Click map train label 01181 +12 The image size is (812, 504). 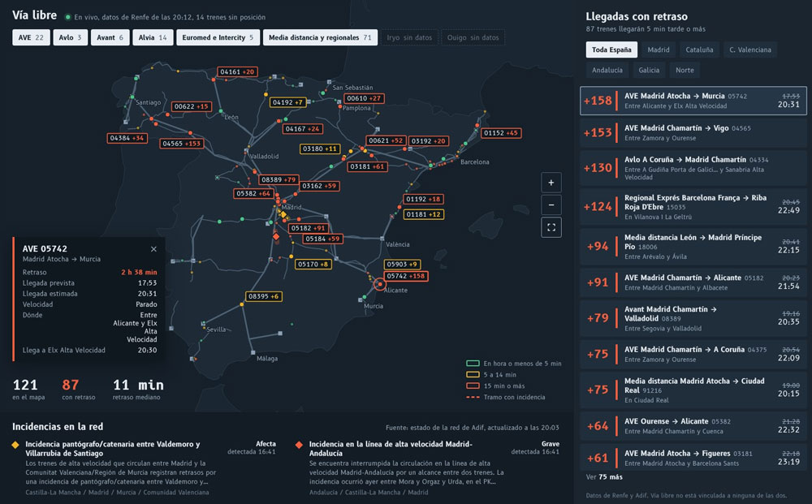tap(424, 215)
